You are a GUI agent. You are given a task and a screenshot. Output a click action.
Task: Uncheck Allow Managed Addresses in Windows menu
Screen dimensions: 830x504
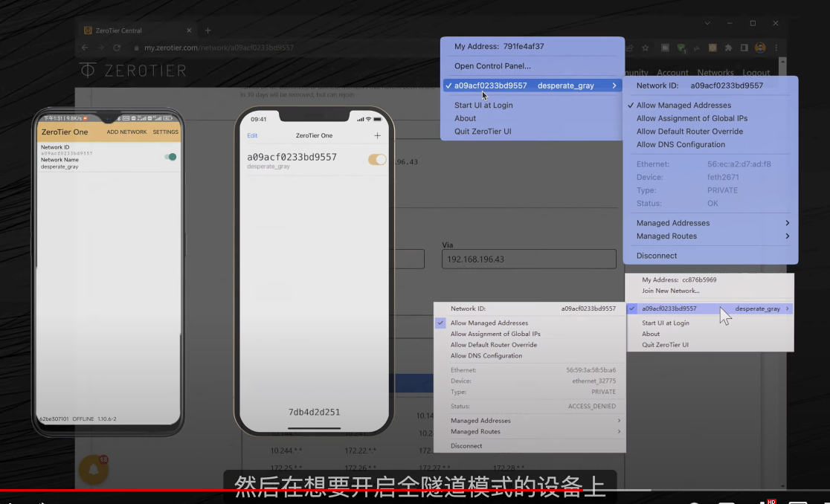(x=489, y=323)
